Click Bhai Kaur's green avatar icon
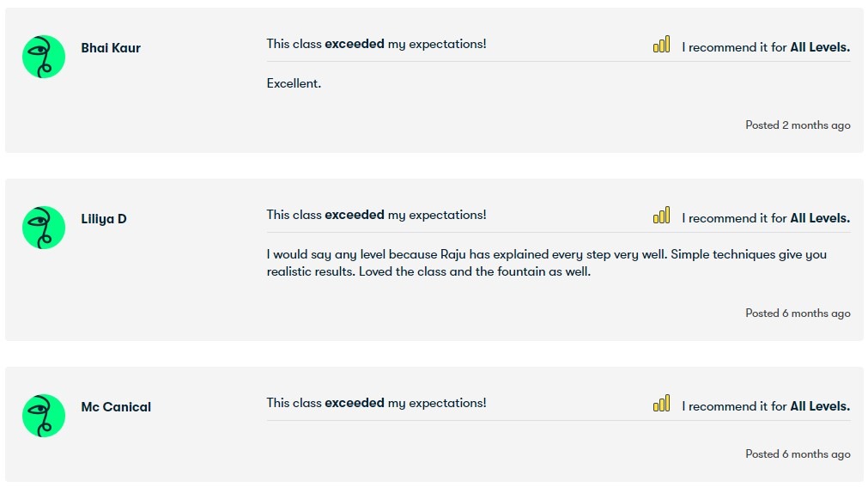This screenshot has width=868, height=487. pos(44,57)
